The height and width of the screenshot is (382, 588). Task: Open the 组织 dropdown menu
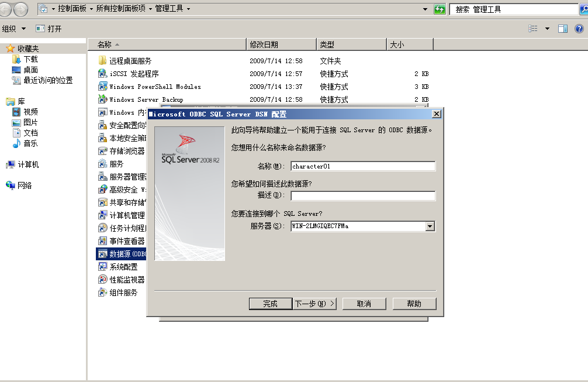tap(14, 29)
